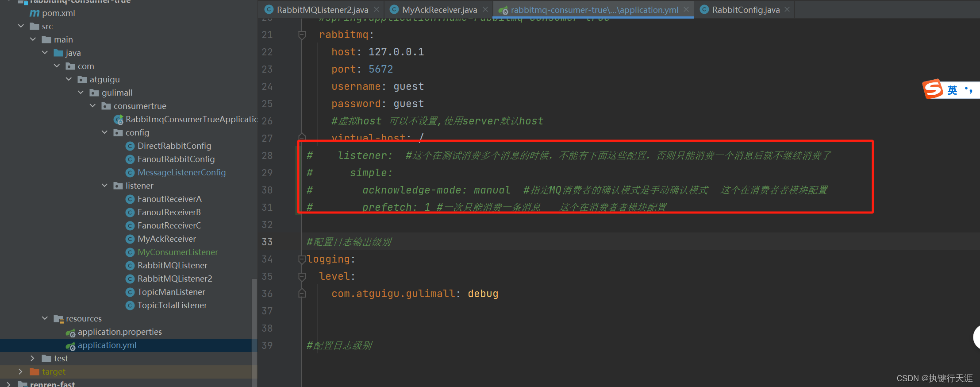Image resolution: width=980 pixels, height=387 pixels.
Task: Collapse the main folder chevron
Action: pos(33,39)
